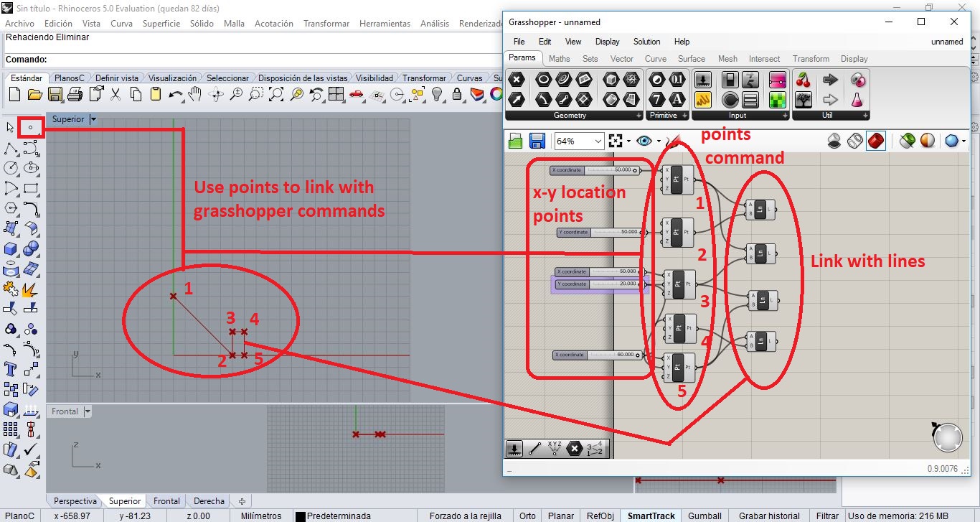This screenshot has height=522, width=980.
Task: Paste with the clipboard icon in Rhino
Action: pos(156,94)
